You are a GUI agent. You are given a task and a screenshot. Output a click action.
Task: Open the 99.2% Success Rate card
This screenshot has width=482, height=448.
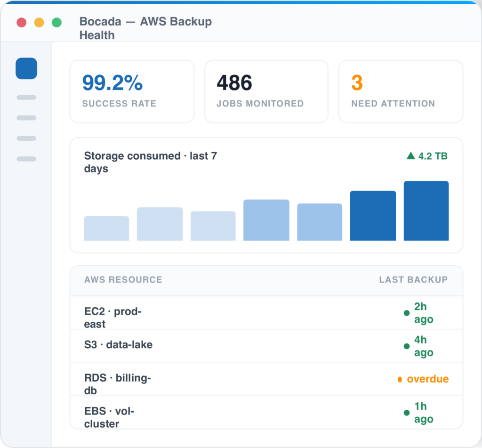coord(132,91)
